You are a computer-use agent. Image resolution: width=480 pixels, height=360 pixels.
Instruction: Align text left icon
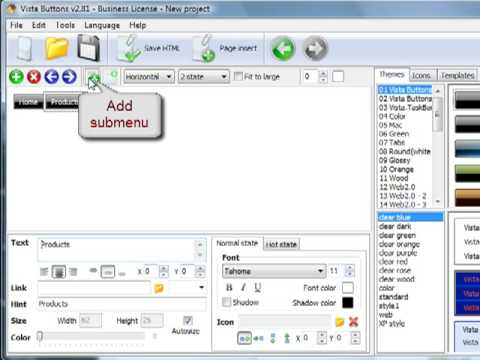coord(44,272)
